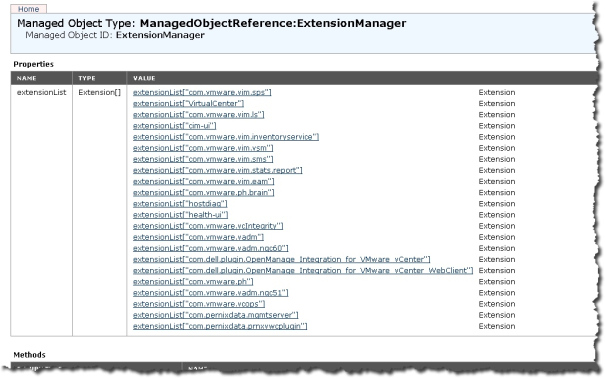Open extensionList["cim-ui"] link
Screen dimensions: 605x378
(174, 126)
